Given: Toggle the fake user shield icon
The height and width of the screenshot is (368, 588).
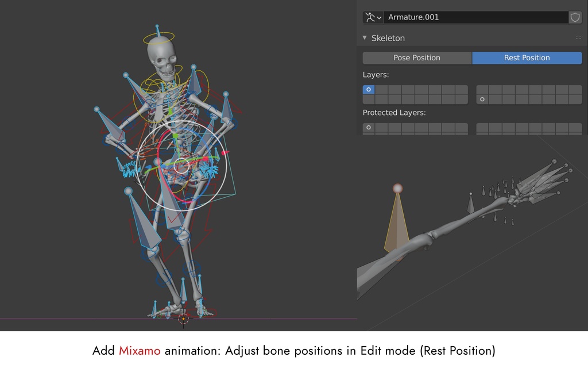Looking at the screenshot, I should coord(575,17).
